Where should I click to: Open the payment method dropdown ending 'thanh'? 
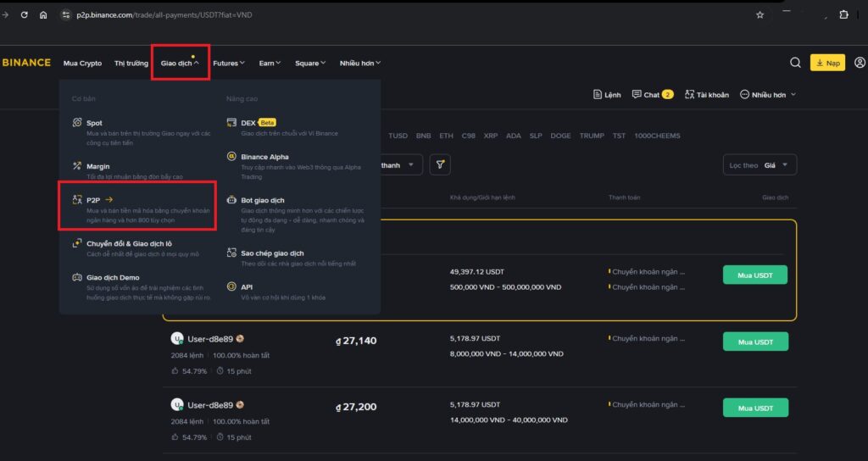[401, 165]
